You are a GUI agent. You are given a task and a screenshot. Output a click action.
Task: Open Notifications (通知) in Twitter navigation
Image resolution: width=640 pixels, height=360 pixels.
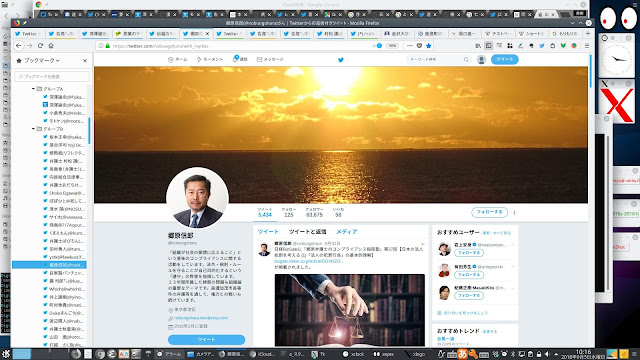point(240,59)
